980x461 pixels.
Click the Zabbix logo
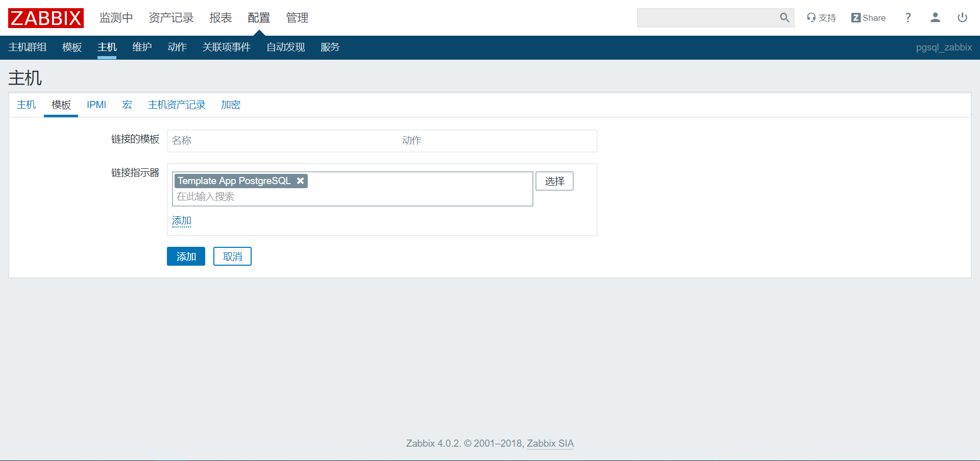[x=45, y=18]
